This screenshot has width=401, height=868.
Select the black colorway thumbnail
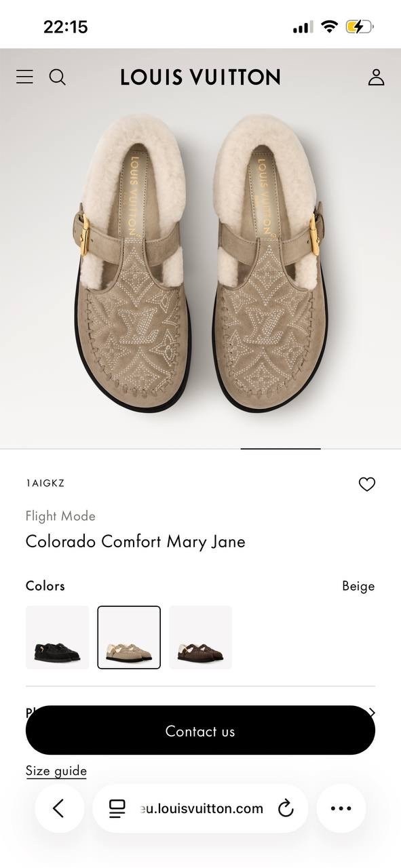coord(57,637)
